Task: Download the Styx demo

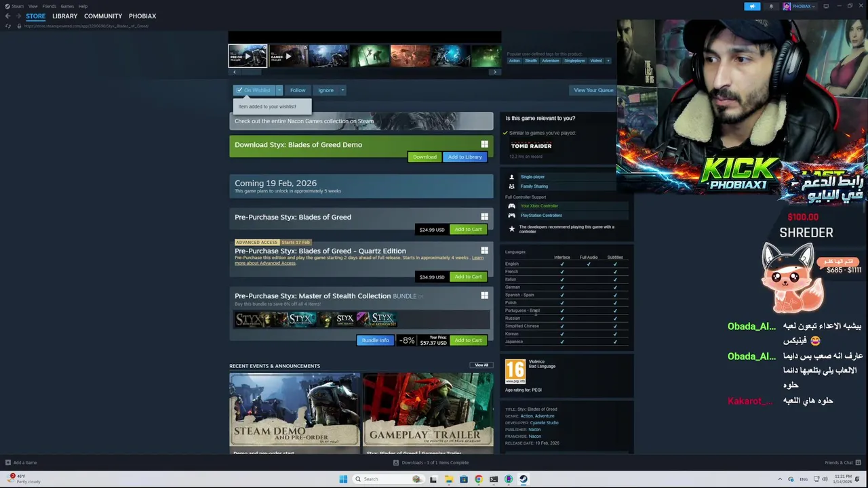Action: 425,157
